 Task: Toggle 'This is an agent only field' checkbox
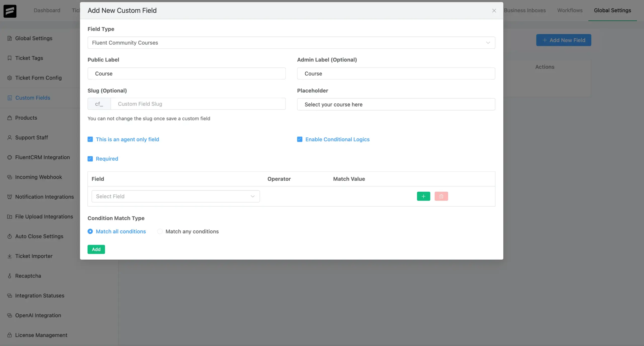(90, 139)
